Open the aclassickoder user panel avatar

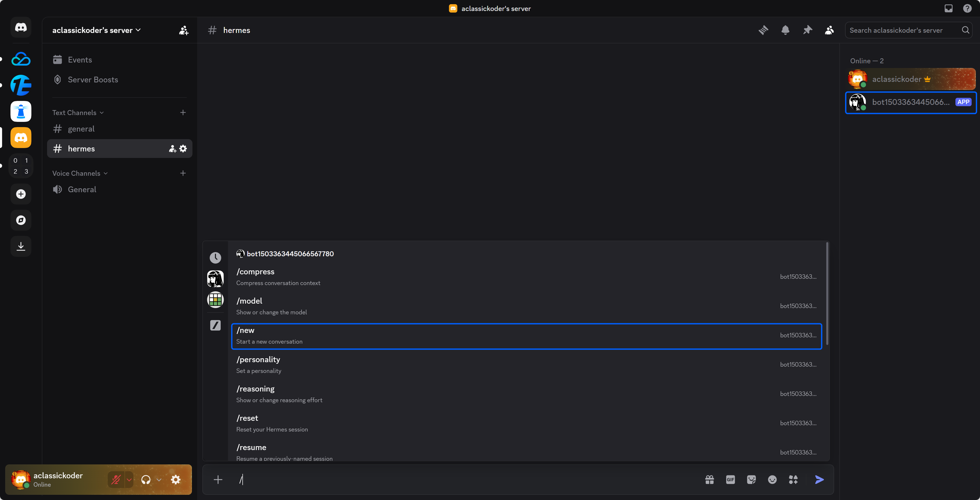[21, 479]
